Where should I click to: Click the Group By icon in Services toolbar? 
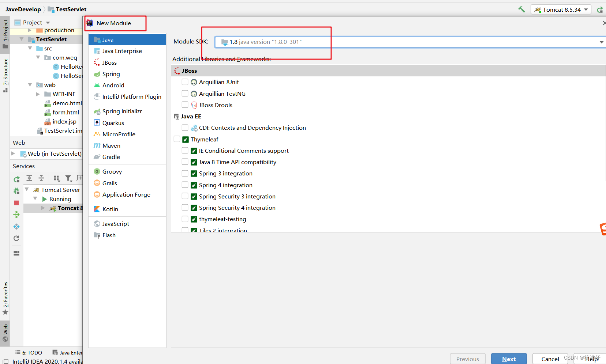tap(56, 178)
